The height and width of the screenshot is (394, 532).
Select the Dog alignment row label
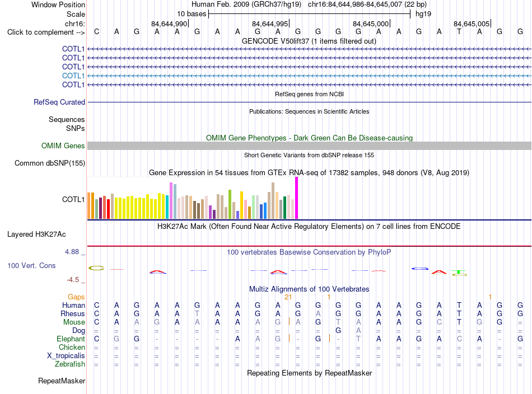pyautogui.click(x=78, y=331)
